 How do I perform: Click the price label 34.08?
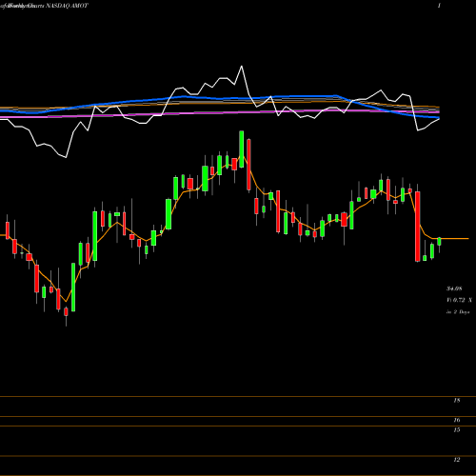(x=454, y=288)
